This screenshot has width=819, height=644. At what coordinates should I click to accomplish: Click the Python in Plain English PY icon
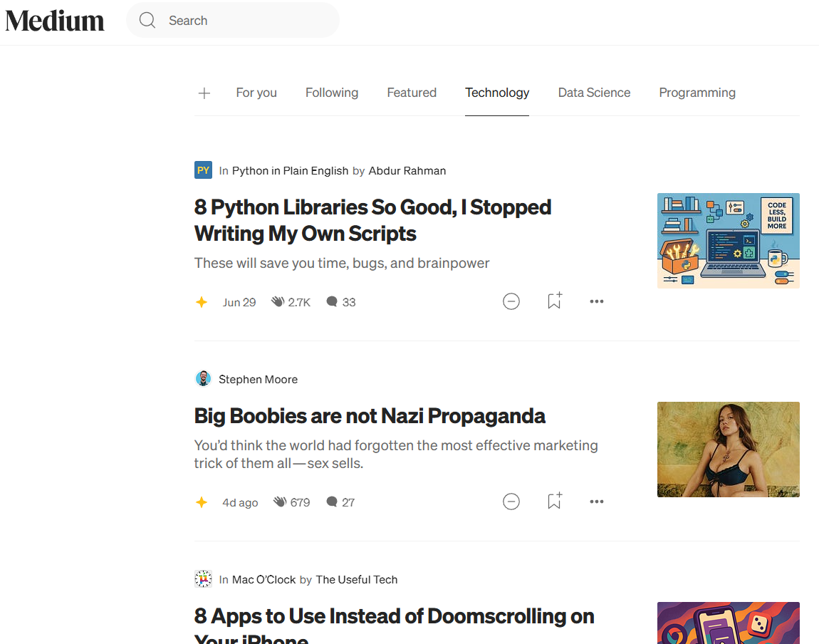203,170
